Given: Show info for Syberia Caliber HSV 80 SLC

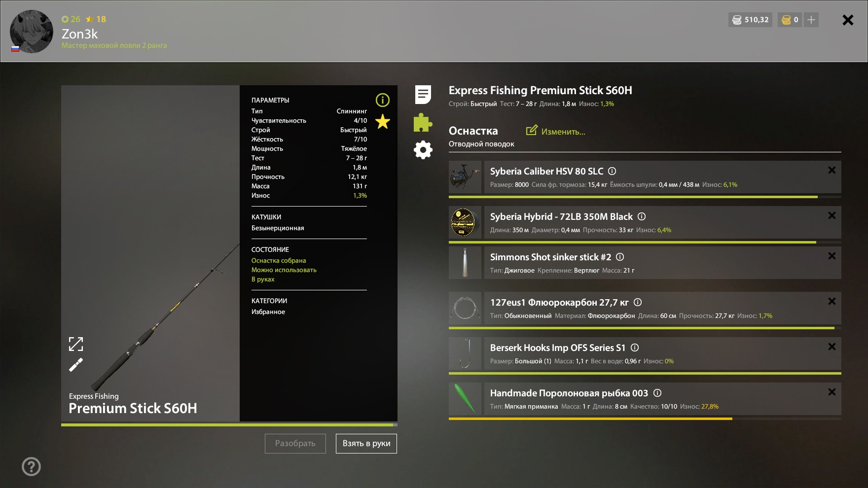Looking at the screenshot, I should click(612, 171).
